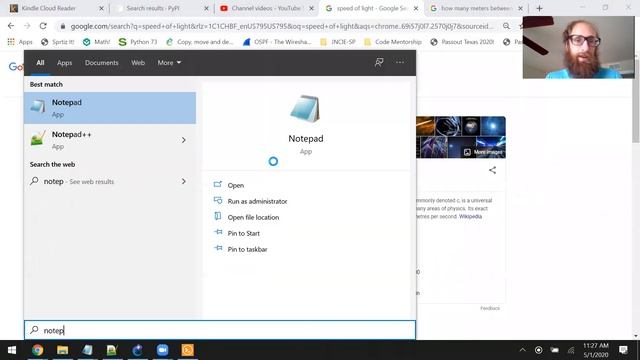Open the blue swirl taskbar app icon
The image size is (640, 360).
coord(138,350)
